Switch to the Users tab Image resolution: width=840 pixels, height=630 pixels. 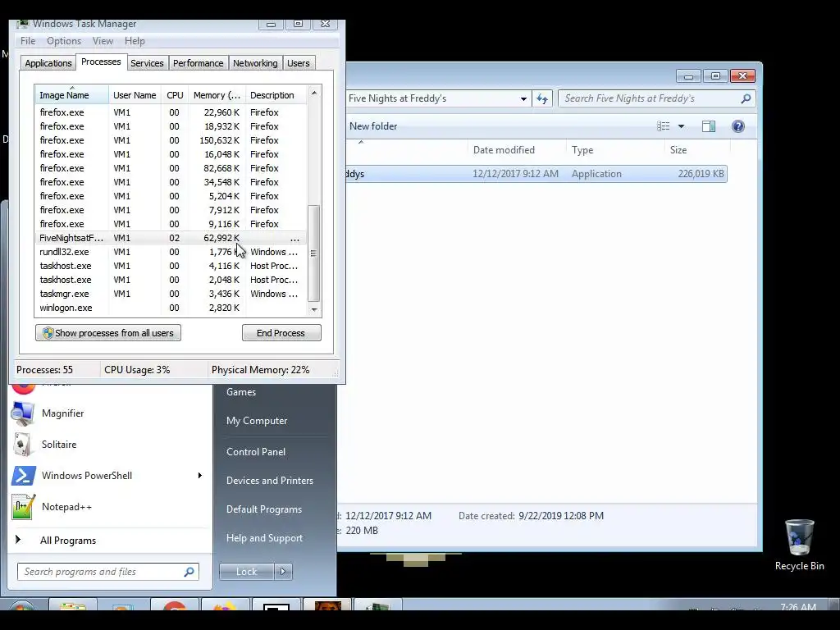298,63
